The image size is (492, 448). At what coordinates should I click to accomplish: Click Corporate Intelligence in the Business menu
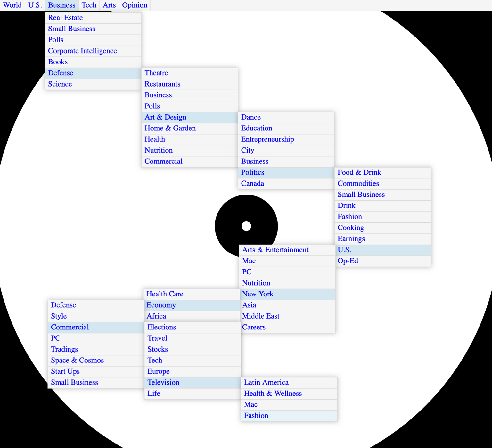tap(82, 51)
